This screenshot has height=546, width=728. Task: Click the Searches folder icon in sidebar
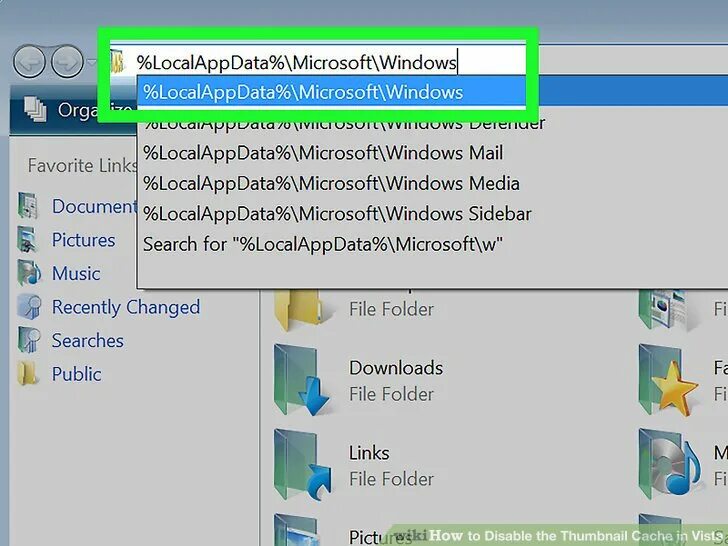click(29, 340)
